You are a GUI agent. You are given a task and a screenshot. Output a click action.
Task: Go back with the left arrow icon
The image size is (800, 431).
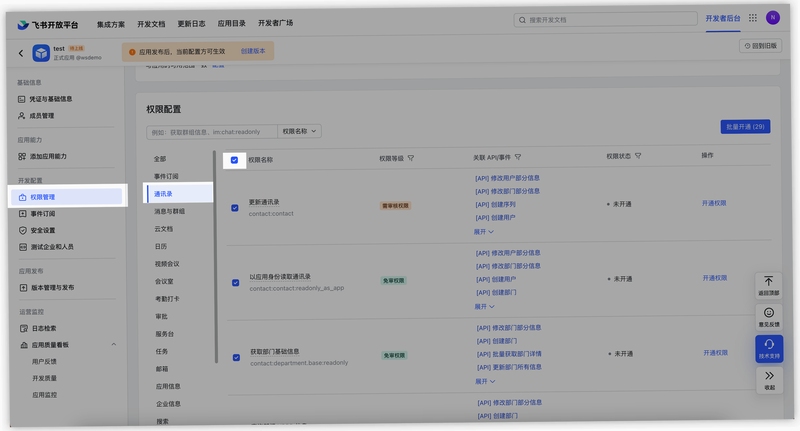[x=21, y=53]
